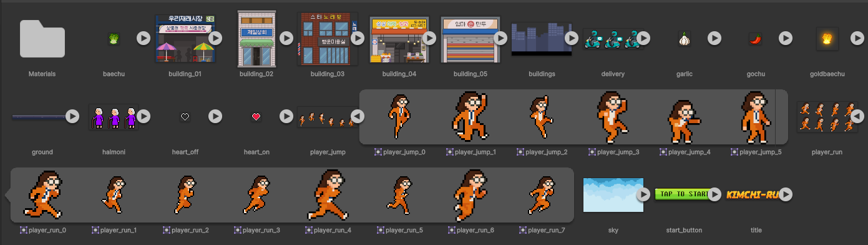Expand the building_05 asset arrow
Image resolution: width=868 pixels, height=245 pixels.
coord(500,39)
